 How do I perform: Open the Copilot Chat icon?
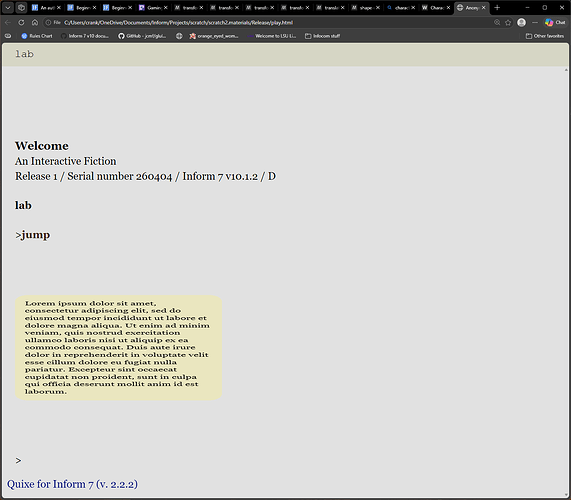tap(555, 23)
